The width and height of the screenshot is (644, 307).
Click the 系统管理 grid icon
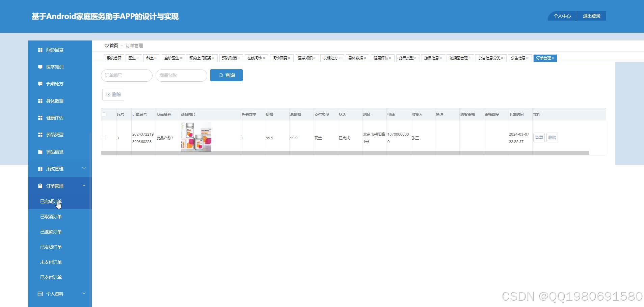40,169
